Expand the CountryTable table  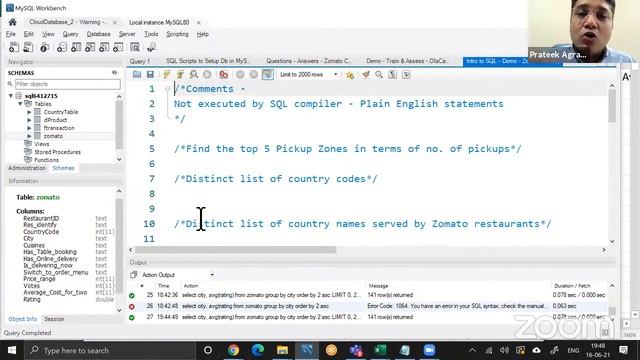click(29, 112)
